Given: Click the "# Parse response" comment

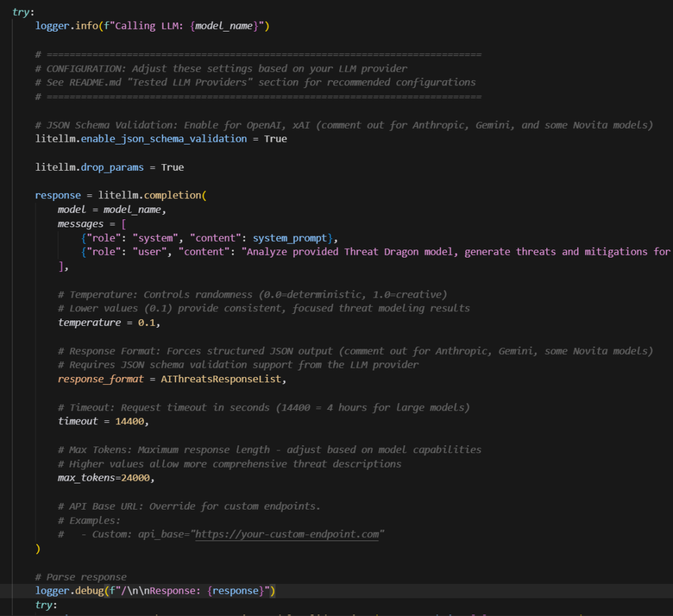Looking at the screenshot, I should tap(81, 577).
